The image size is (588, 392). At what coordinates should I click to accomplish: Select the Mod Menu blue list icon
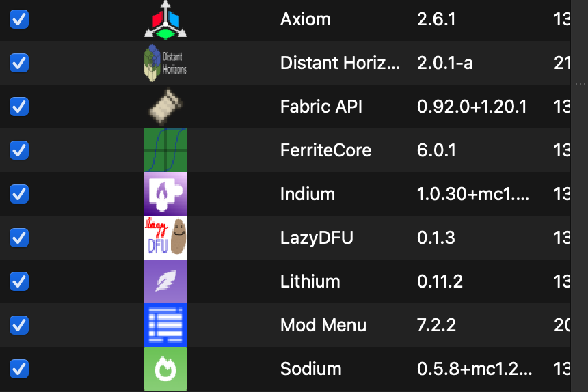click(x=165, y=325)
